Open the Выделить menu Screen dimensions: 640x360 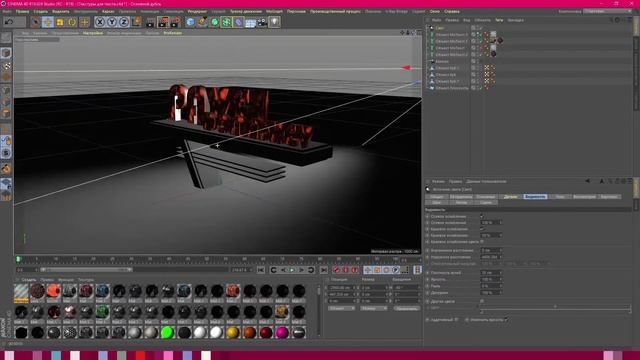click(61, 11)
